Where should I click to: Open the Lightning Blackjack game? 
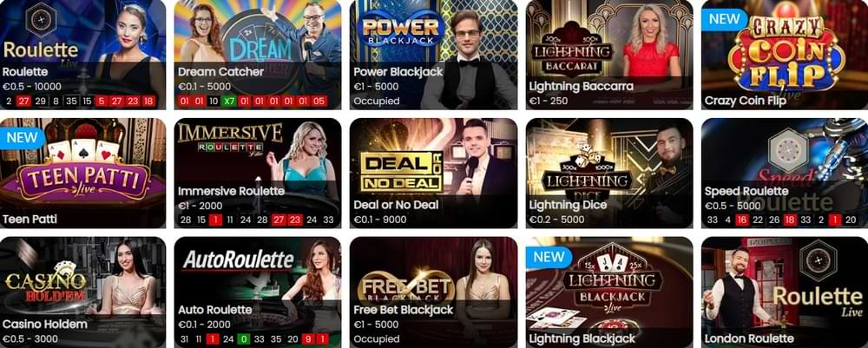pos(609,292)
